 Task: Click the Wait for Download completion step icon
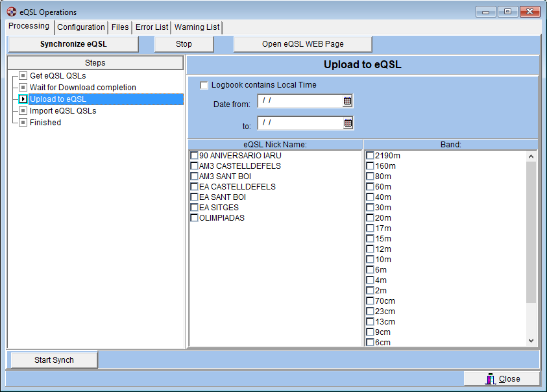23,88
